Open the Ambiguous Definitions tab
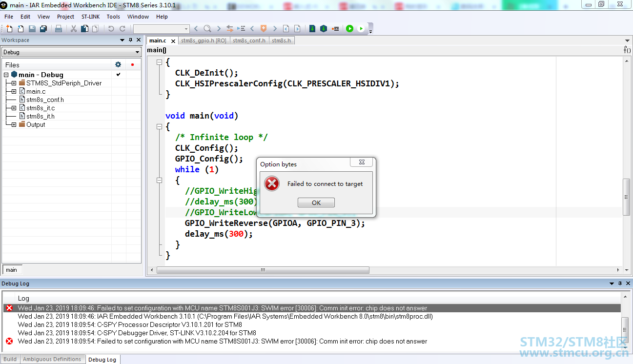Viewport: 633px width, 364px height. [x=52, y=359]
